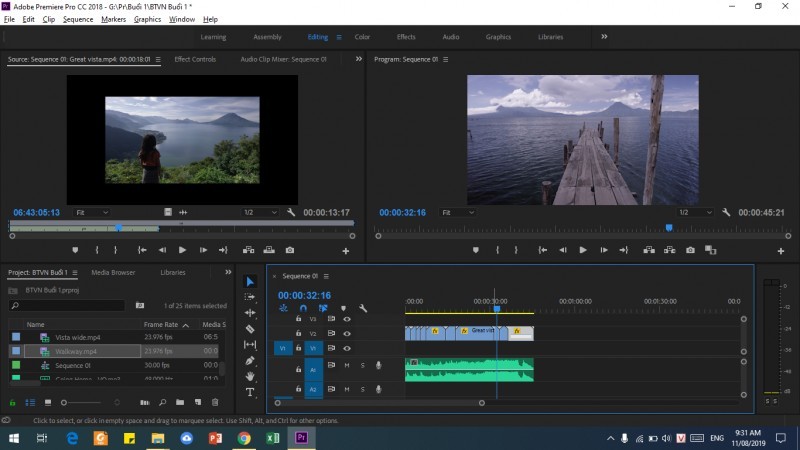
Task: Select the Slip tool
Action: click(250, 345)
